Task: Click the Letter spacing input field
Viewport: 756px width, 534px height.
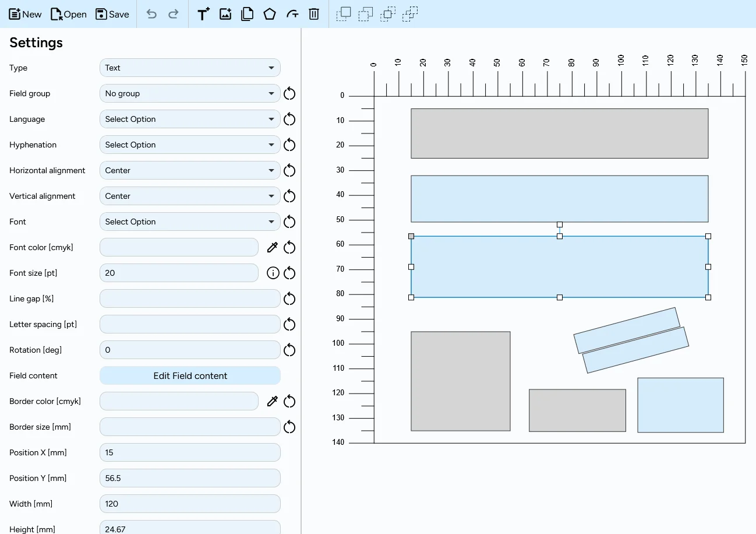Action: [190, 324]
